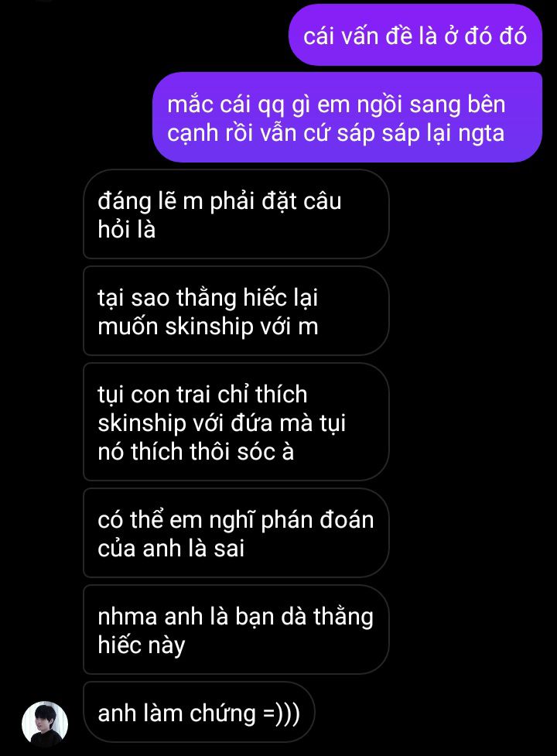Click the words 'hiếc này' in the gray message

tap(141, 646)
